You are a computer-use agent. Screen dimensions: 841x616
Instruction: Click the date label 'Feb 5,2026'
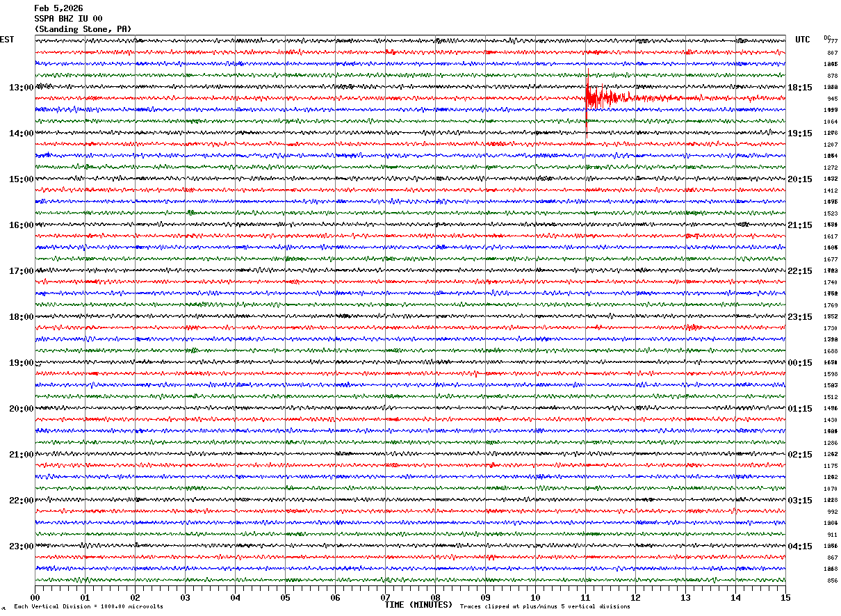click(58, 8)
